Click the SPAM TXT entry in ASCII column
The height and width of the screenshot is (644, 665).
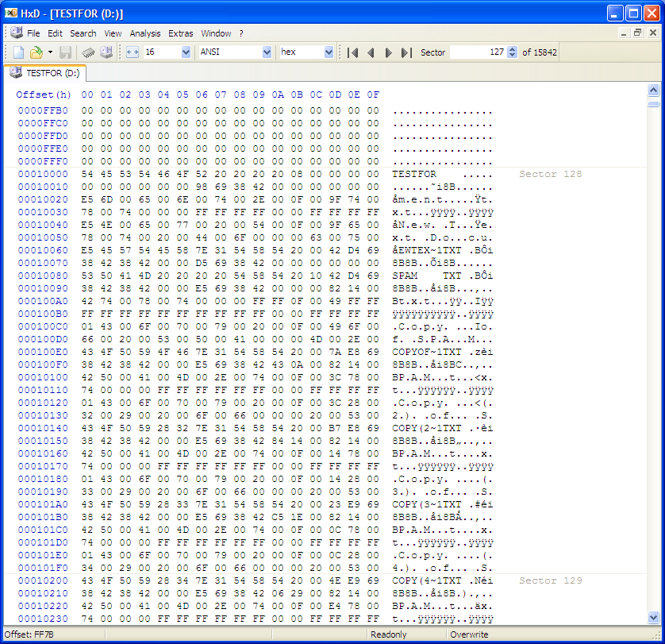(427, 276)
